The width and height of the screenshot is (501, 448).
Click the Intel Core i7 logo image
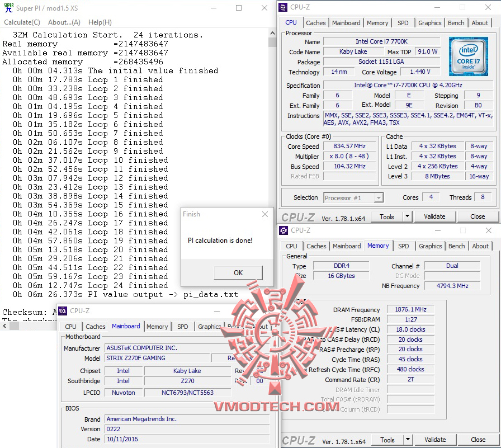coord(468,56)
